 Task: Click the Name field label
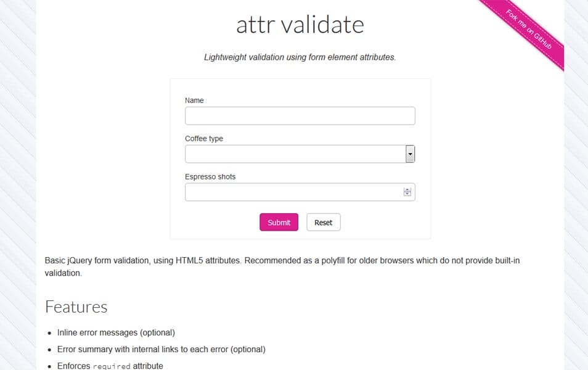pyautogui.click(x=194, y=100)
